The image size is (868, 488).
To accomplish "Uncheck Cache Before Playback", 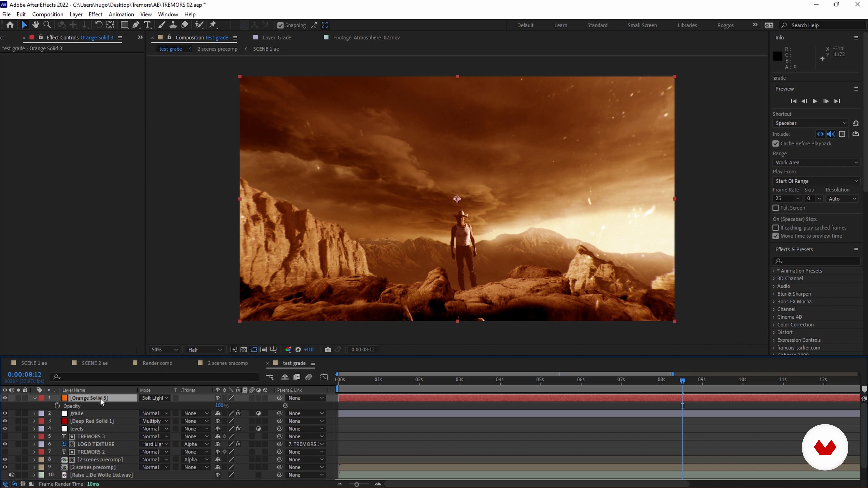I will click(x=776, y=143).
